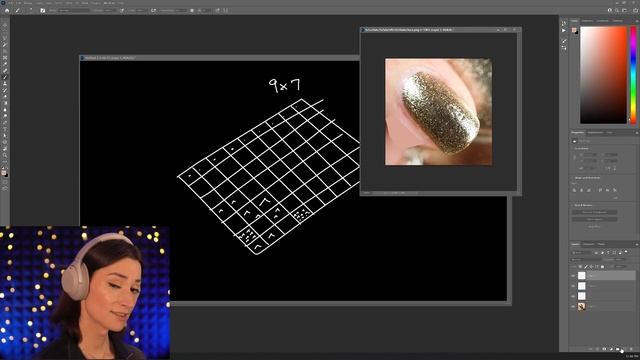
Task: Select the Ellipse shape tool
Action: pyautogui.click(x=5, y=142)
